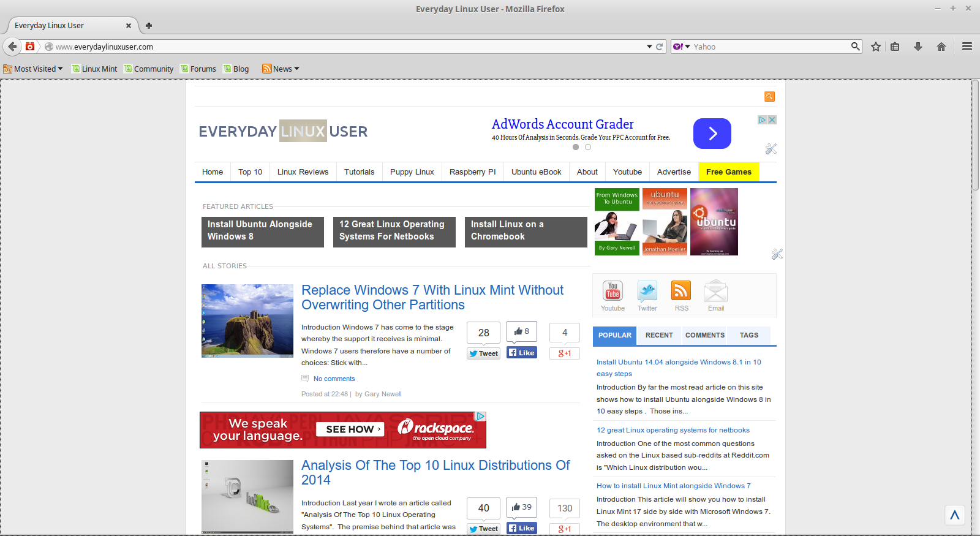
Task: Reload the page with the refresh icon
Action: pyautogui.click(x=660, y=47)
